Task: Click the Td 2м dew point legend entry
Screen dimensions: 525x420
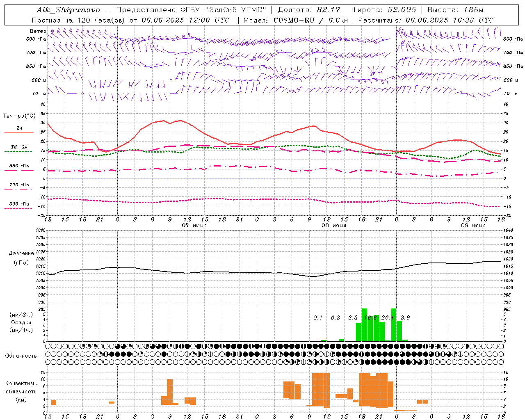Action: coord(19,147)
